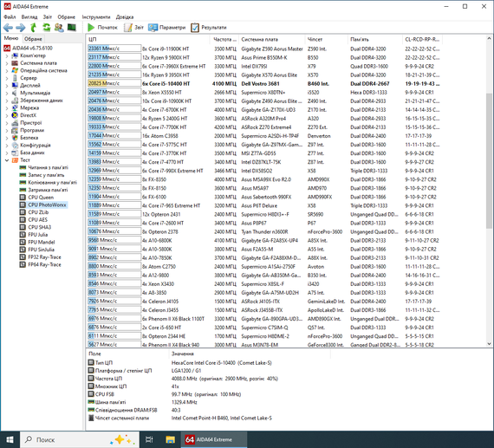Open File Explorer from the taskbar

click(x=170, y=439)
